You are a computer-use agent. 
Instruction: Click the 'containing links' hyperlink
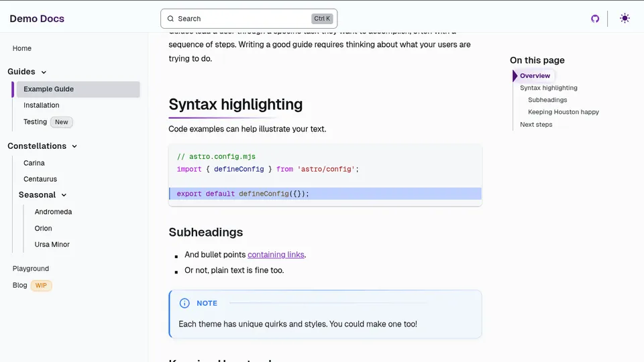point(276,255)
